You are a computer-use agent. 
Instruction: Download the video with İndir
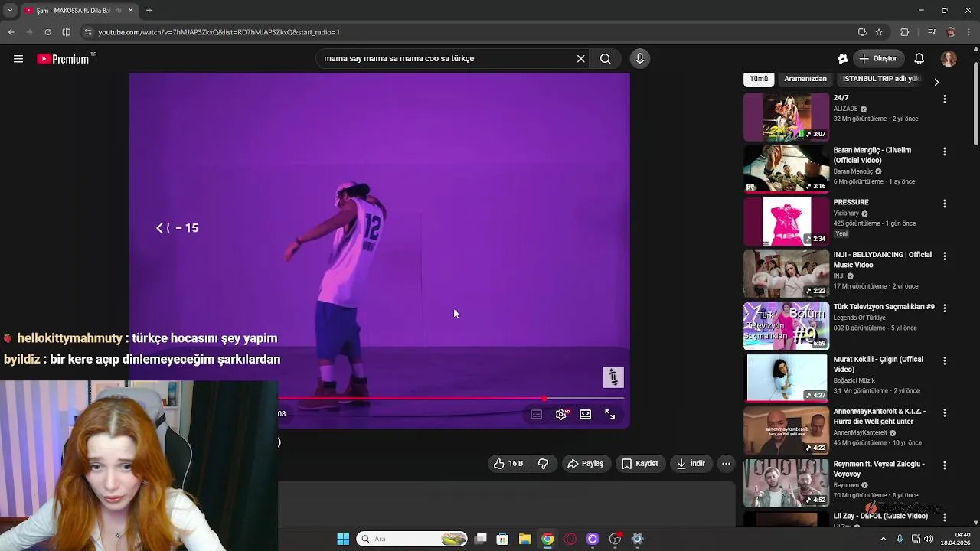(x=691, y=463)
